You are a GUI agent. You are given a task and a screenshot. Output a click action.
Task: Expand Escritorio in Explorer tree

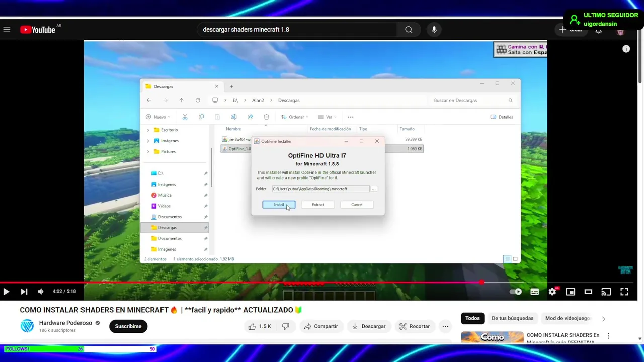pos(148,130)
